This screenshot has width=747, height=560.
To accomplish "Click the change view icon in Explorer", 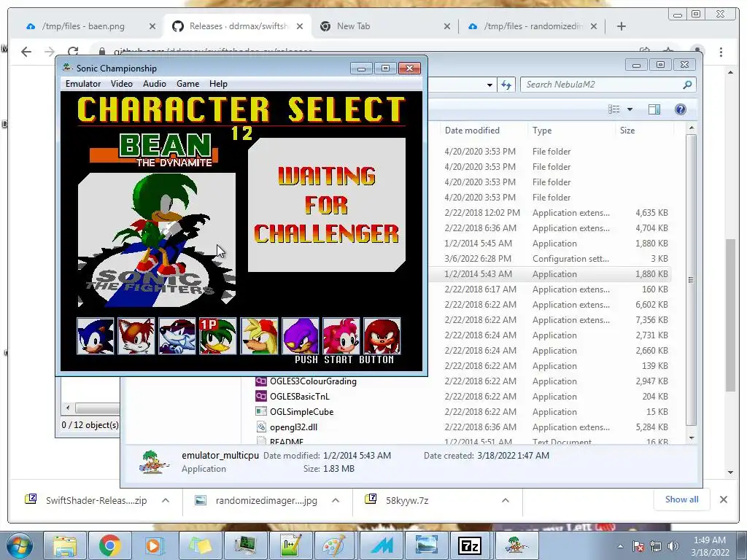I will [614, 109].
